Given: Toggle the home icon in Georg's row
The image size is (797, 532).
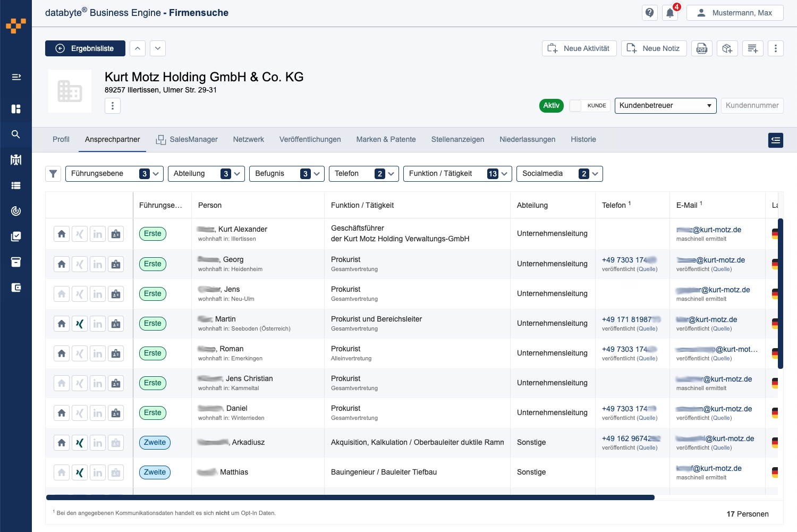Looking at the screenshot, I should [x=62, y=264].
